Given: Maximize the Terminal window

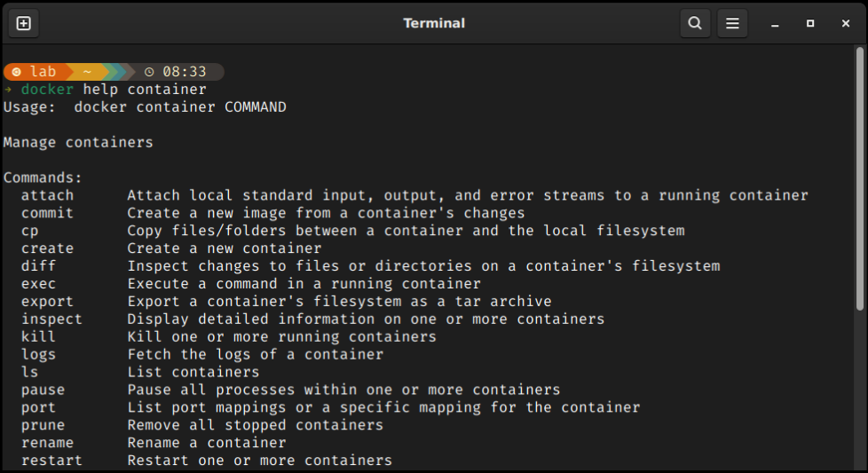Looking at the screenshot, I should point(810,23).
